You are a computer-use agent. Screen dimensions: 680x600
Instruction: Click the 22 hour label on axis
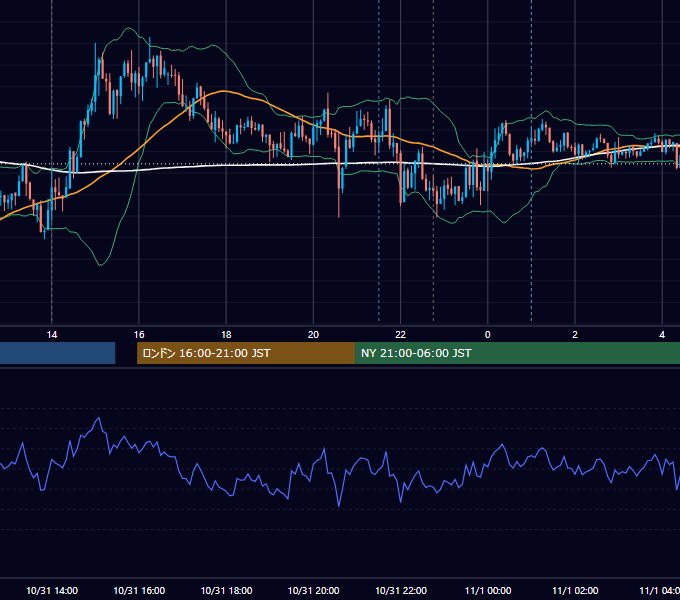pyautogui.click(x=400, y=335)
